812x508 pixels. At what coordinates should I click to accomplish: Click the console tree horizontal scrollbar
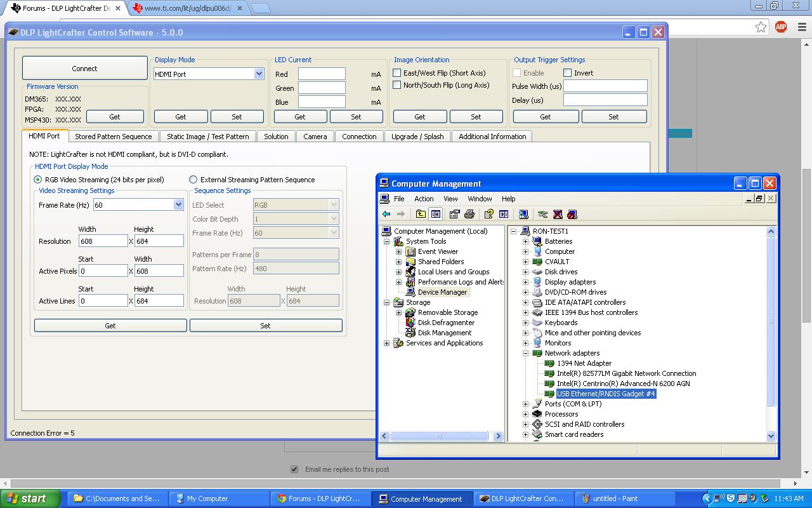coord(440,436)
